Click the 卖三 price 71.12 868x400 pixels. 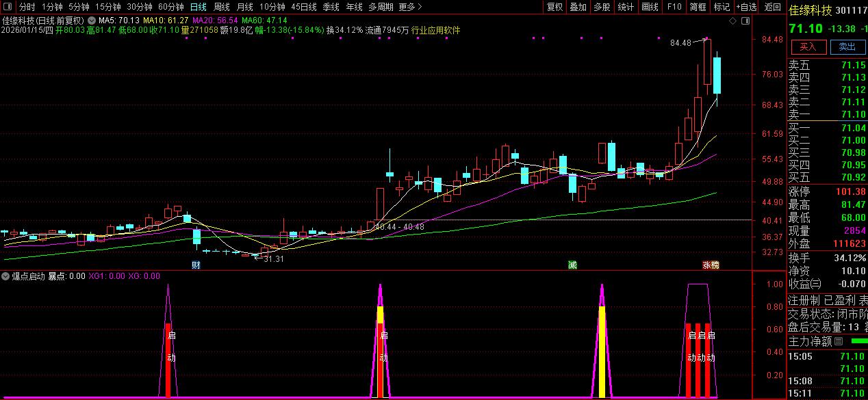click(854, 90)
